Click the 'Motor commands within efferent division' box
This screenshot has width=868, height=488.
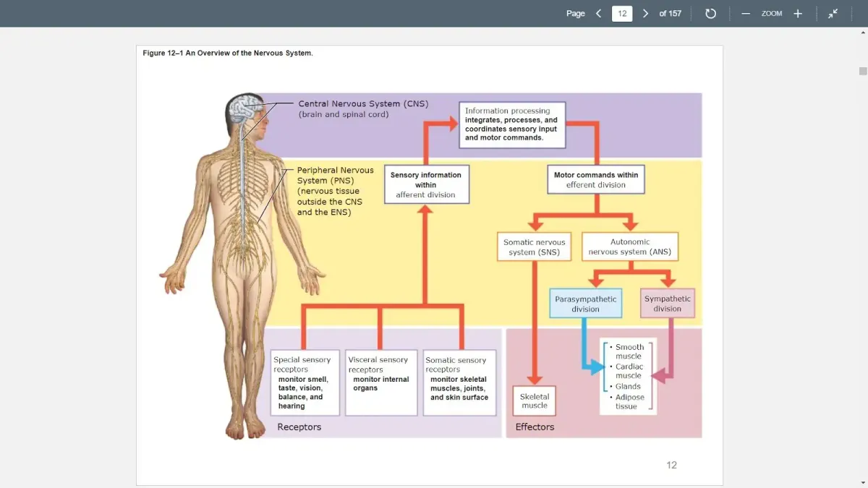596,180
